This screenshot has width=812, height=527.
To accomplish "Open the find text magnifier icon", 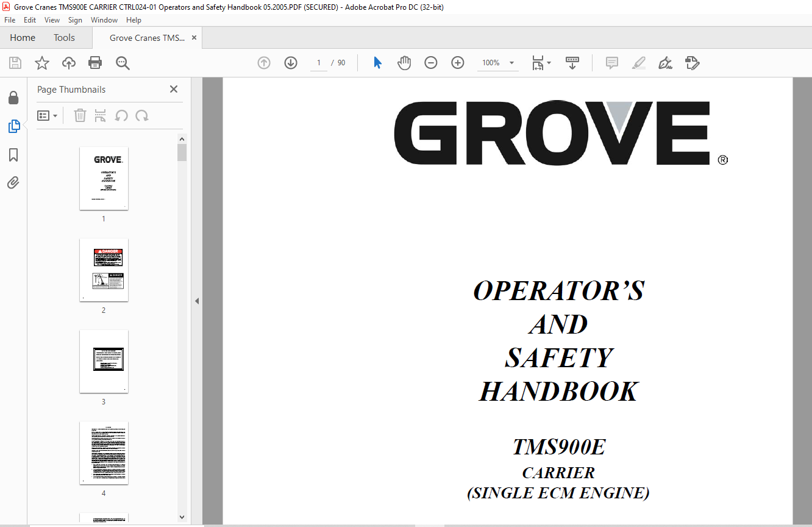I will (123, 63).
